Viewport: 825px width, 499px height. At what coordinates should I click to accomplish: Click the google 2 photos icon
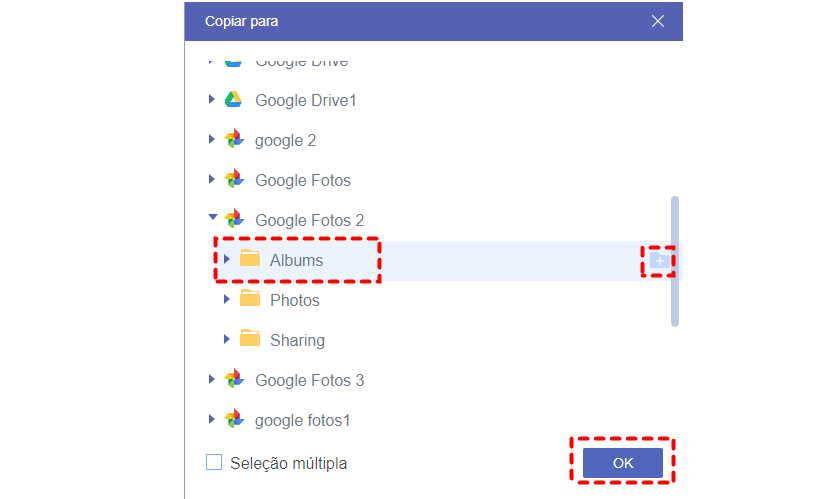[x=234, y=140]
